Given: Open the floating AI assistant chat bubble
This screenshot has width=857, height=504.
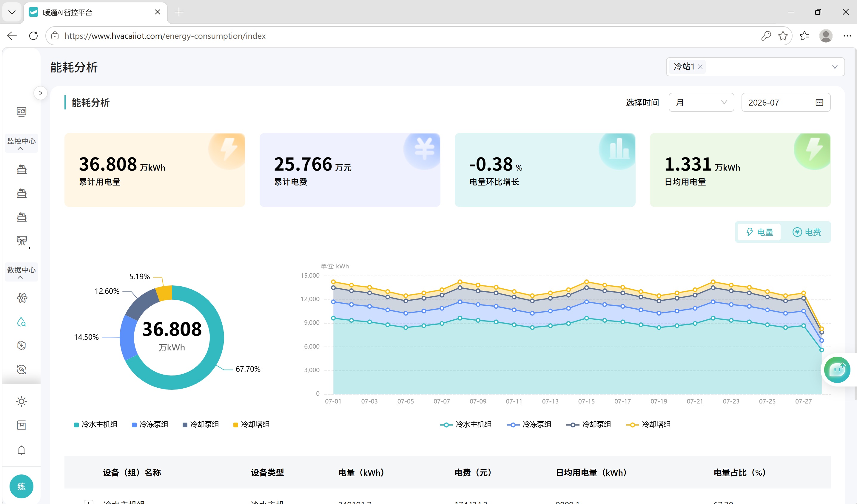Looking at the screenshot, I should (x=837, y=370).
